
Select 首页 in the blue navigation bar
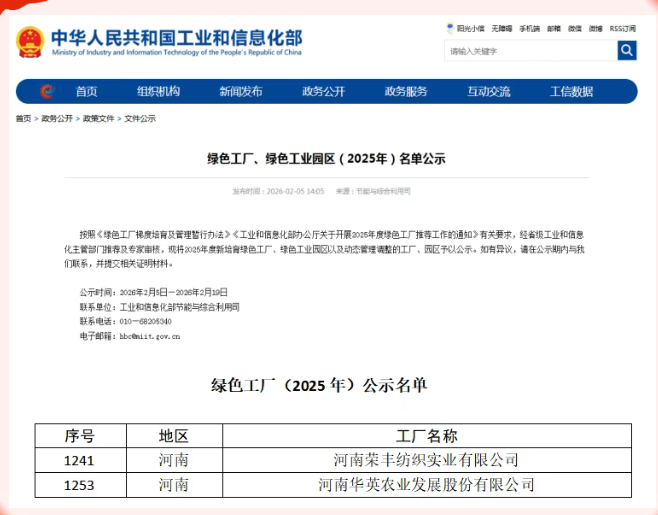tap(87, 92)
